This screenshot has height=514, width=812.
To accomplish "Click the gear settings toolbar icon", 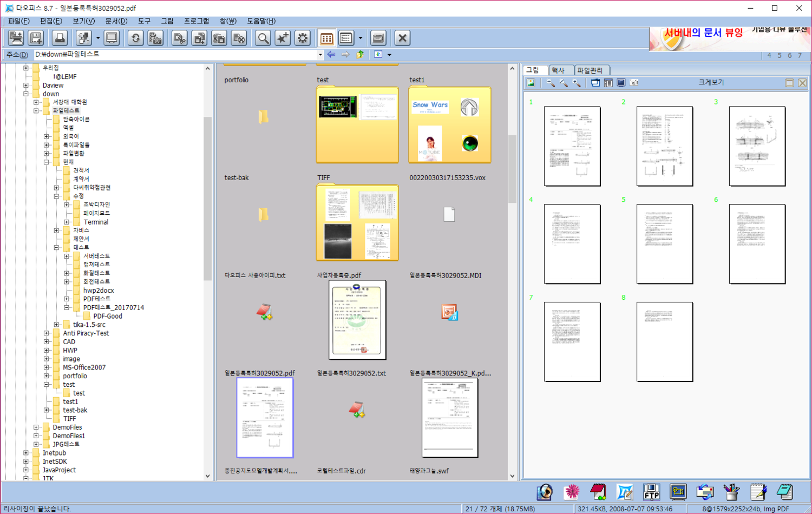I will point(303,38).
